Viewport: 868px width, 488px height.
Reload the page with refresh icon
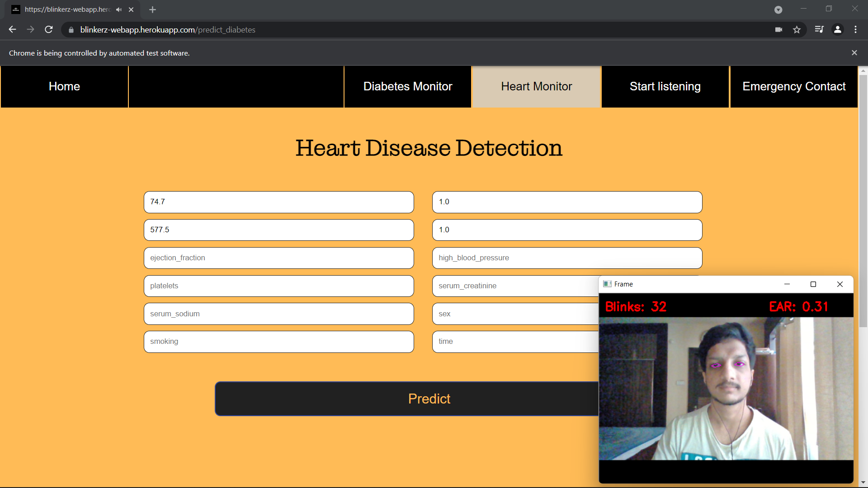49,29
